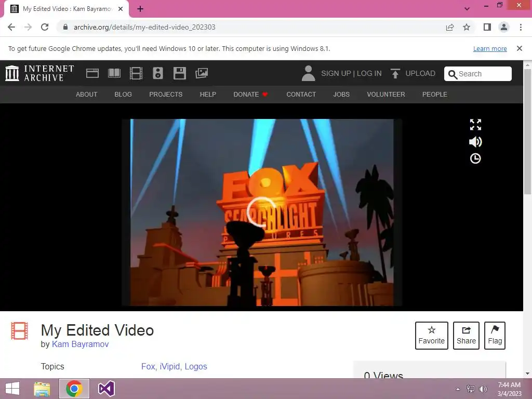Click the Chrome taskbar icon
The image size is (532, 399).
point(74,389)
